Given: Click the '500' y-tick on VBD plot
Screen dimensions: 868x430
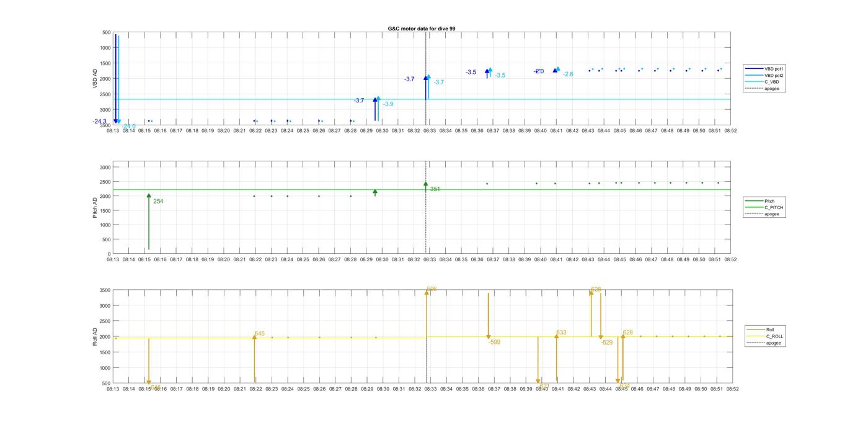Looking at the screenshot, I should [106, 32].
